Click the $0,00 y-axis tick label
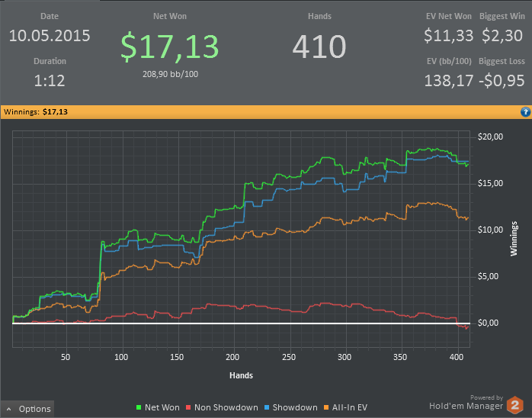This screenshot has height=418, width=532. (489, 323)
